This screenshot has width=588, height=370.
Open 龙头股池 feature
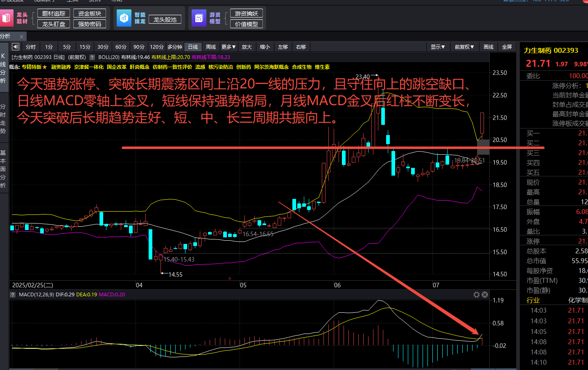click(165, 19)
